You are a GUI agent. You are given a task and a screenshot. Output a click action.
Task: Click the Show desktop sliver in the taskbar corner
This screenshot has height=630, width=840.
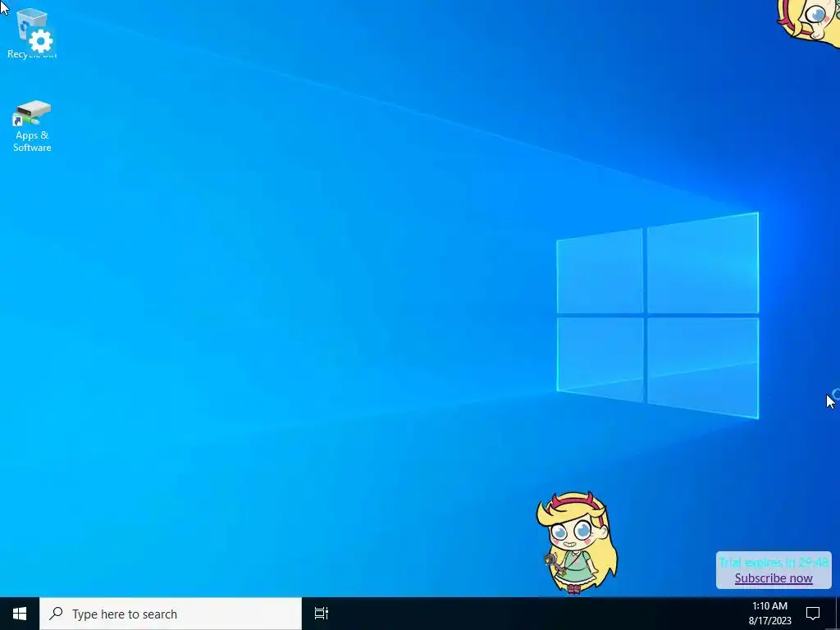pyautogui.click(x=838, y=614)
